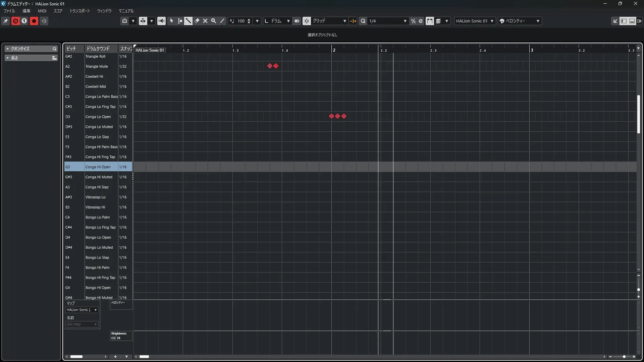Image resolution: width=644 pixels, height=362 pixels.
Task: Toggle Acoustic Feedback speaker button
Action: pos(161,21)
